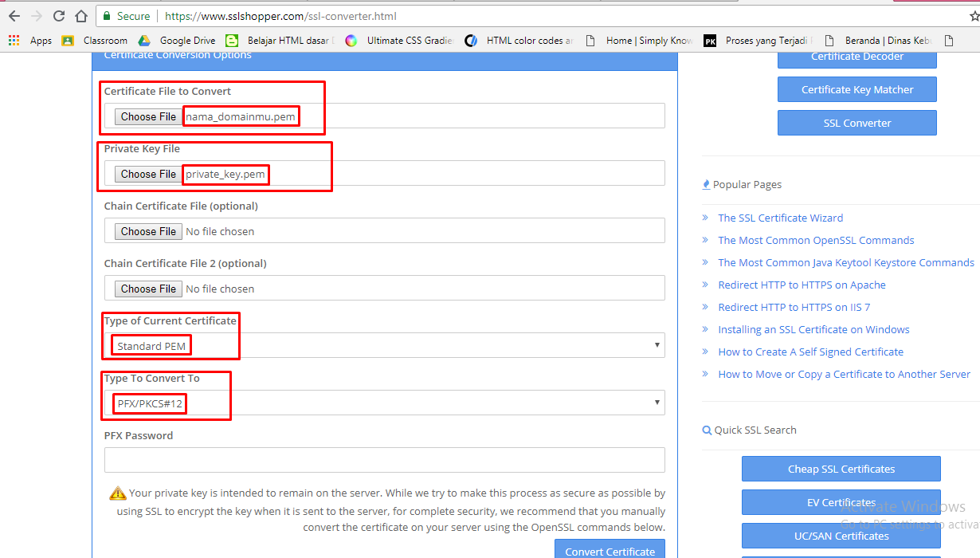Go to browser home icon
This screenshot has height=558, width=980.
80,16
